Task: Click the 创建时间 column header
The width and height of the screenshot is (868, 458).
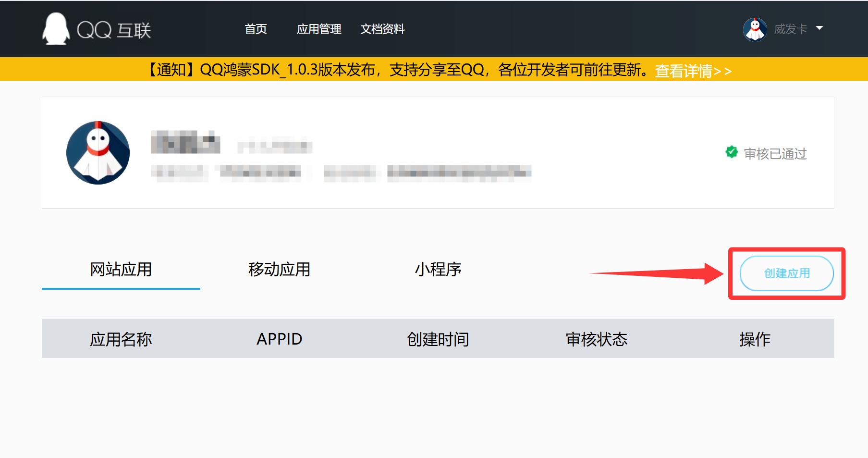Action: (438, 339)
